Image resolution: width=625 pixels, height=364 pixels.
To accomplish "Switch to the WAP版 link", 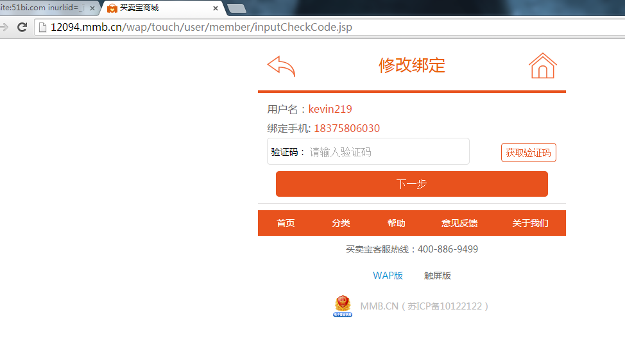I will (x=388, y=276).
